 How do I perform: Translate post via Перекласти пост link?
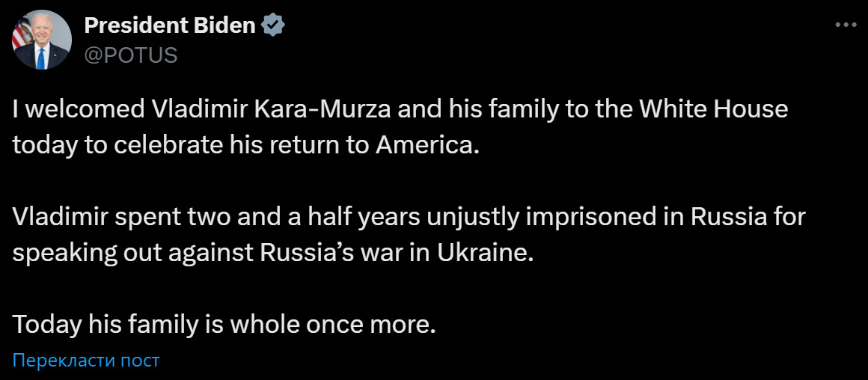(86, 361)
